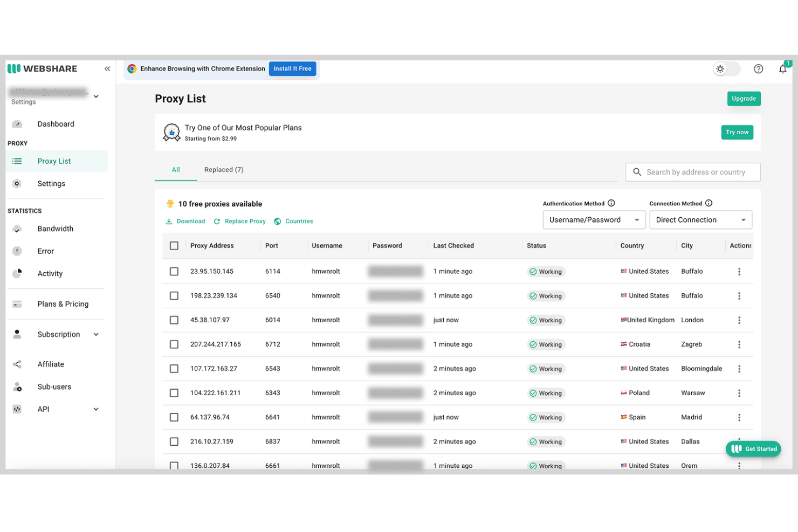
Task: Check the box for proxy 207.244.217.165
Action: click(x=174, y=344)
